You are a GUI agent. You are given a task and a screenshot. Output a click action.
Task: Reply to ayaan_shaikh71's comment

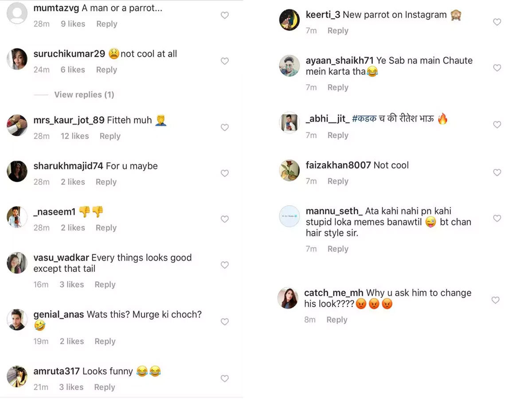(x=338, y=87)
